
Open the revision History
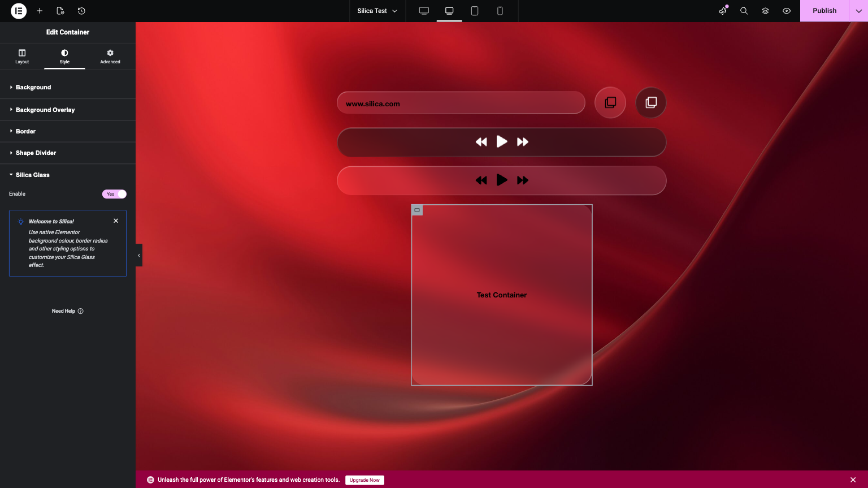(x=81, y=11)
